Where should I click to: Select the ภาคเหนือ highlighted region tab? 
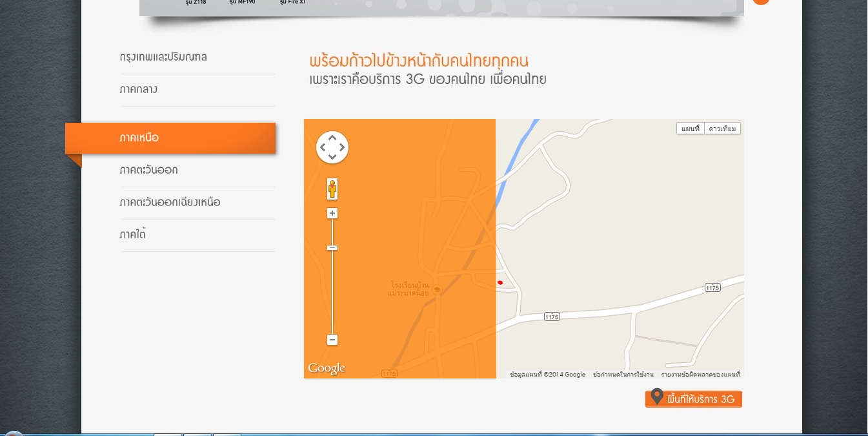170,138
